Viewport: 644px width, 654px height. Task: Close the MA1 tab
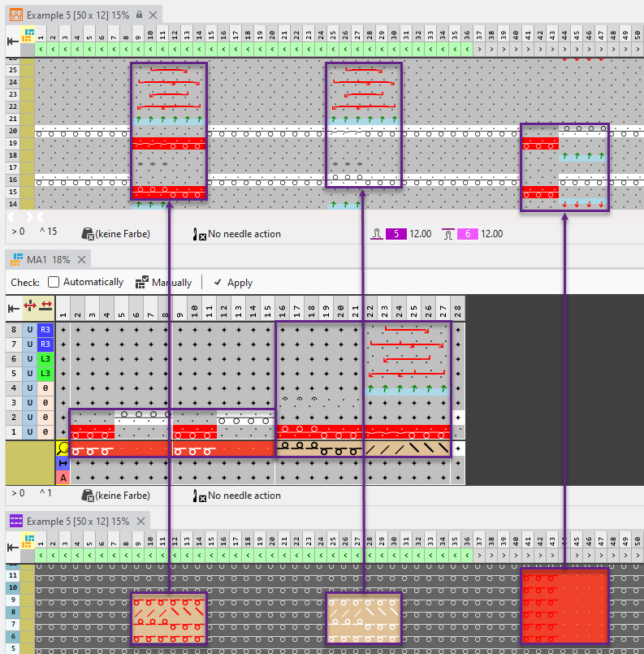pos(81,259)
